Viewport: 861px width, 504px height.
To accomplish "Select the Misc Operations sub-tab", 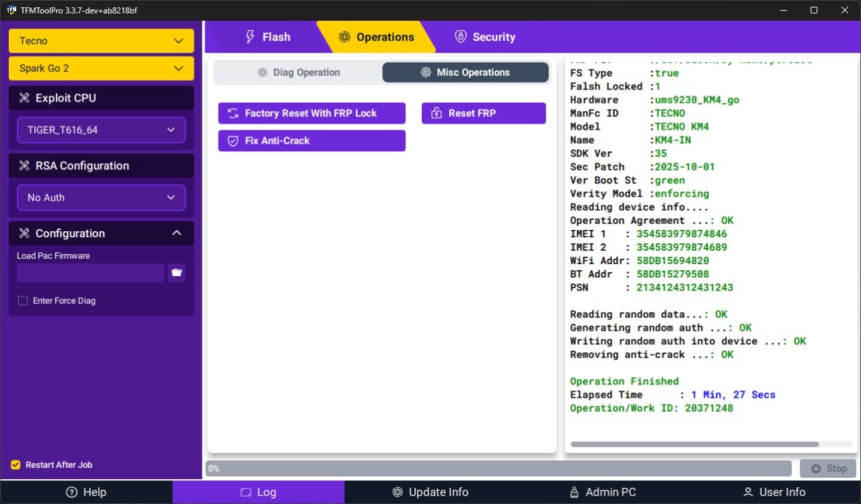I will click(x=465, y=73).
